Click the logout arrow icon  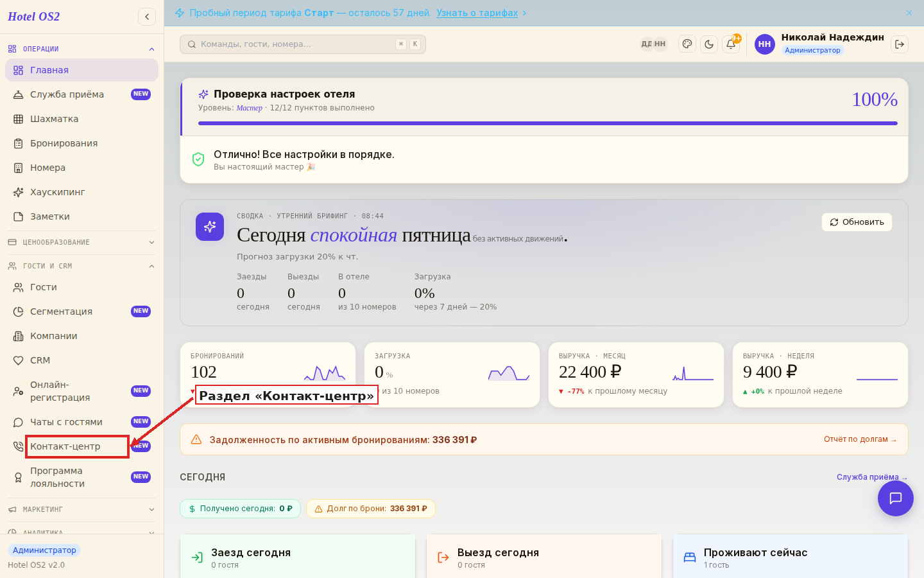pyautogui.click(x=900, y=44)
